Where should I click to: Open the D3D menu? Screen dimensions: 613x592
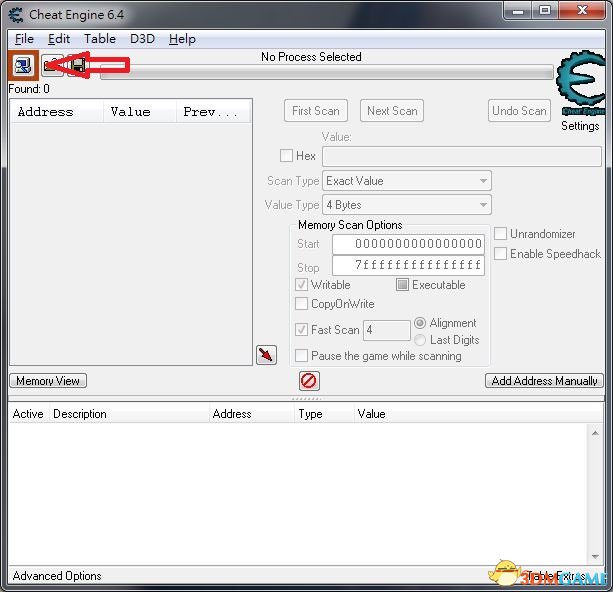coord(143,39)
